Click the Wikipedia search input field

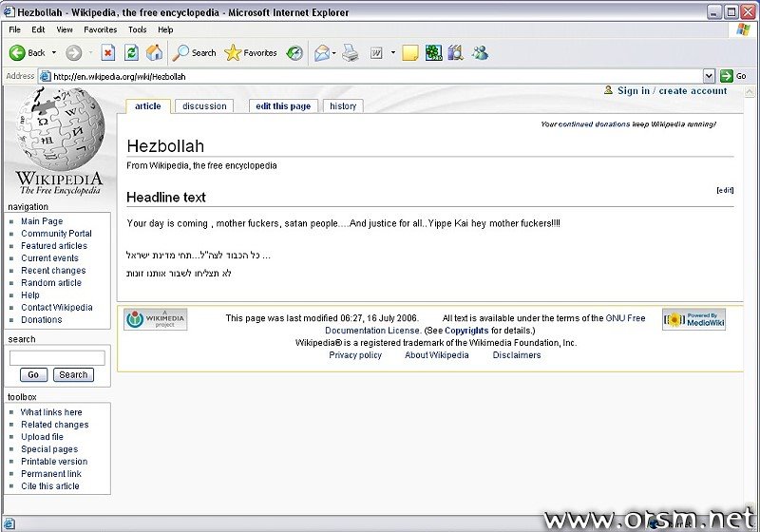pos(57,358)
